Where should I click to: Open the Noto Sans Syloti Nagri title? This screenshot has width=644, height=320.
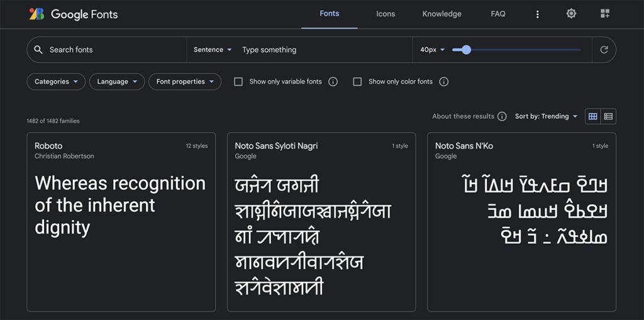pos(277,146)
